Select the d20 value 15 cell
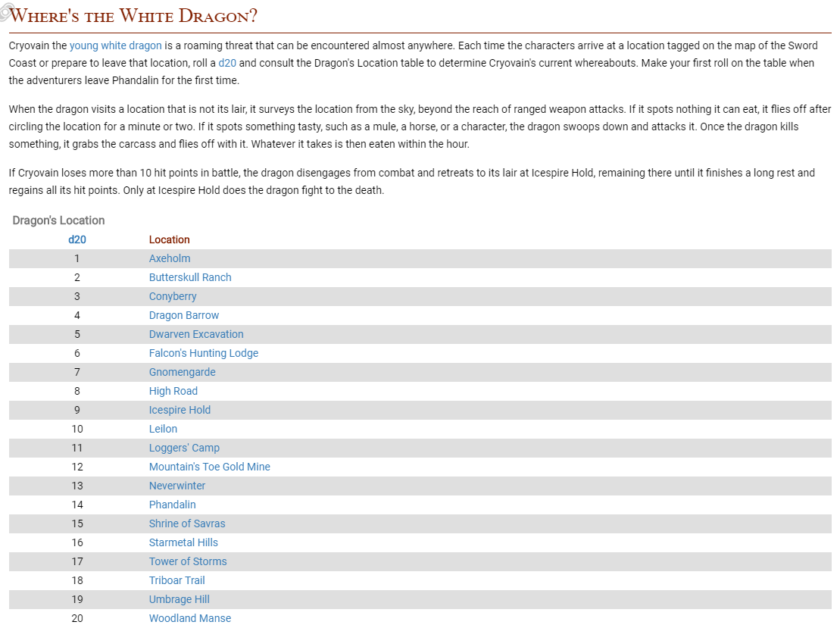 point(77,523)
